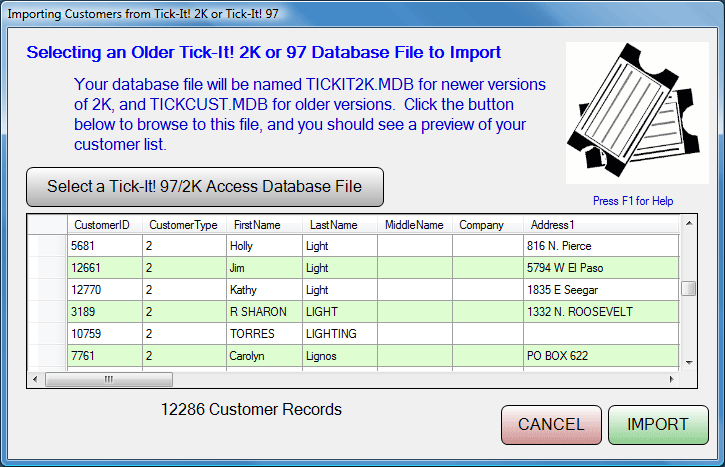Screen dimensions: 725x467
Task: Click the last name cell 'Lignos'
Action: click(340, 356)
